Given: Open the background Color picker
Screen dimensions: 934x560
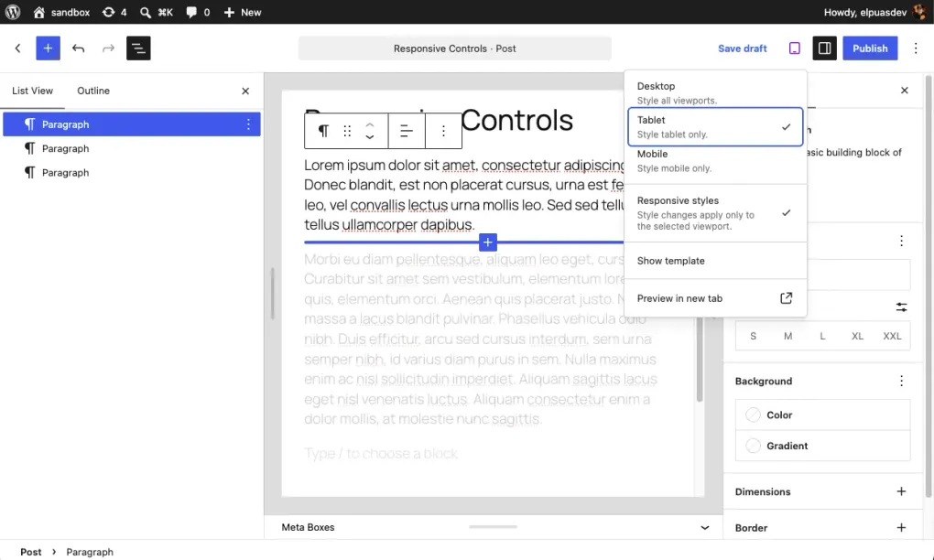Looking at the screenshot, I should (x=822, y=415).
